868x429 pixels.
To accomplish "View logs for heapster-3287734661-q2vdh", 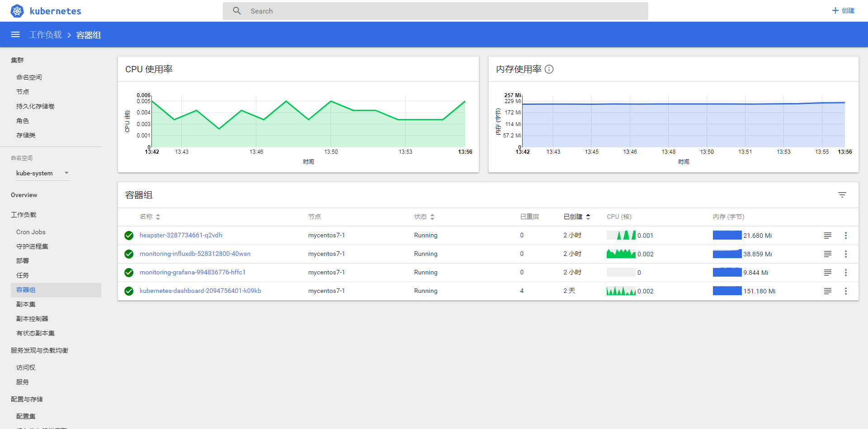I will [828, 236].
